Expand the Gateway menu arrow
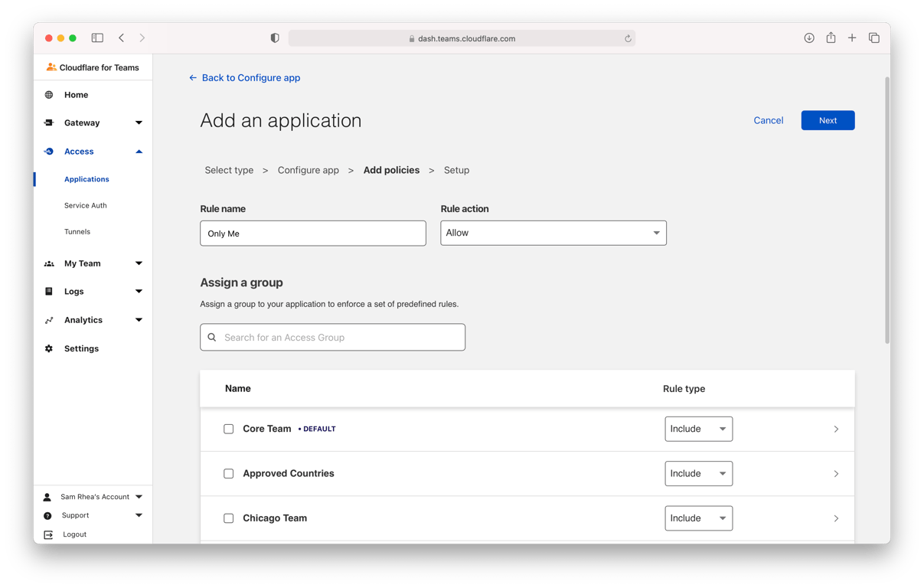Viewport: 924px width, 588px height. point(139,122)
